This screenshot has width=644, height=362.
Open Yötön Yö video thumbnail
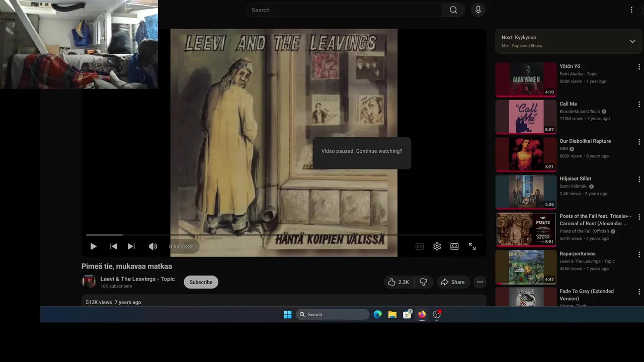point(526,79)
